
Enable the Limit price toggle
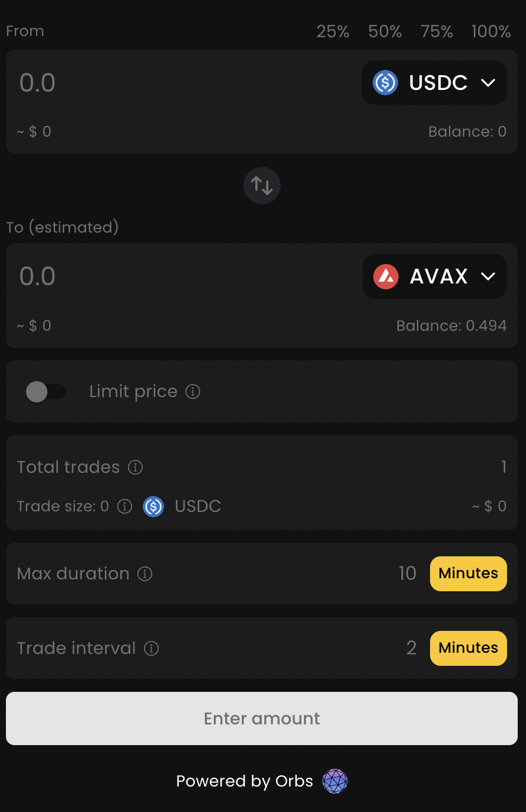pos(46,391)
